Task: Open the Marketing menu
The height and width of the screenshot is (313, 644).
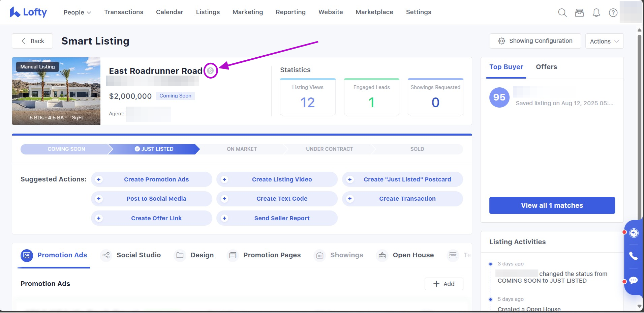Action: click(x=248, y=12)
